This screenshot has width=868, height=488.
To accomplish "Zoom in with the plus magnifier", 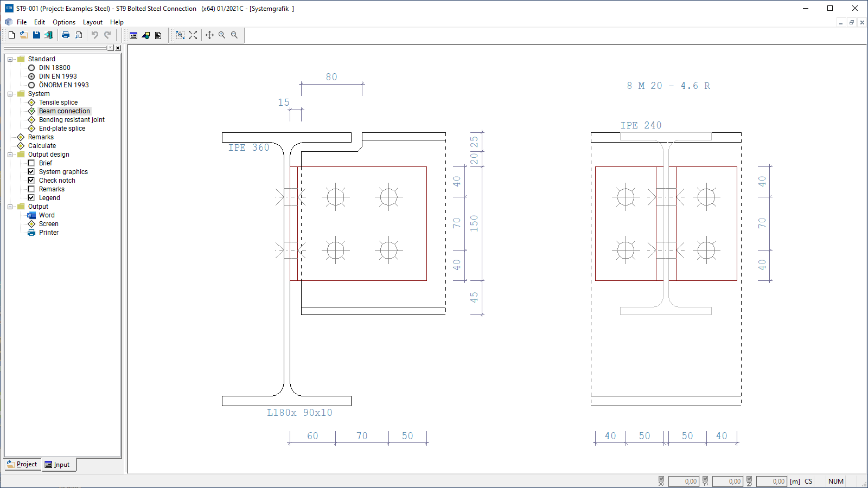I will click(x=222, y=35).
